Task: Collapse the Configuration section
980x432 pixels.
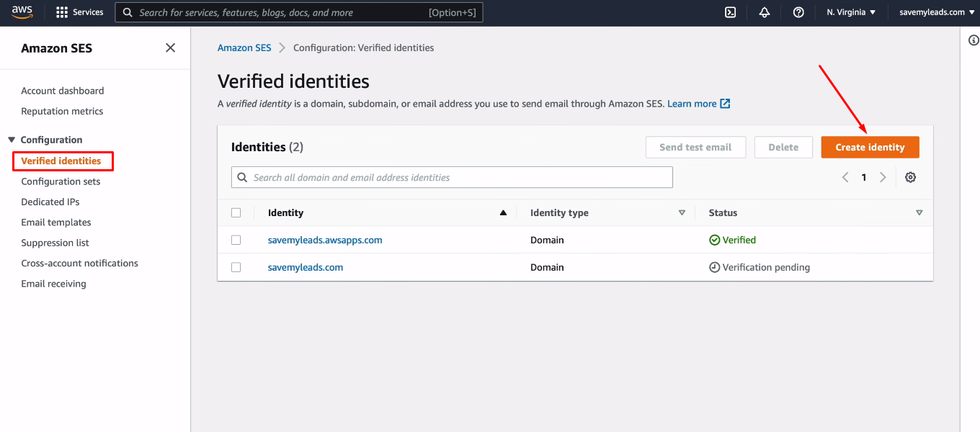Action: (12, 140)
